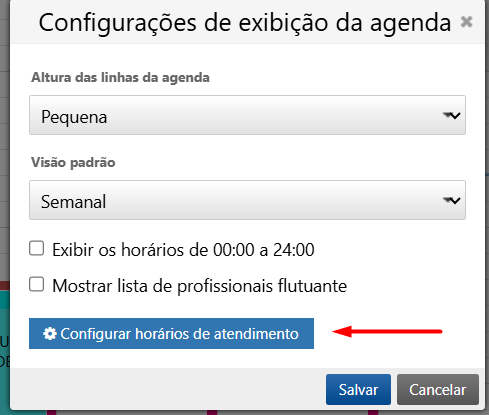Screen dimensions: 489x415
Task: Click the gray footer bar beside Salvar
Action: 168,389
